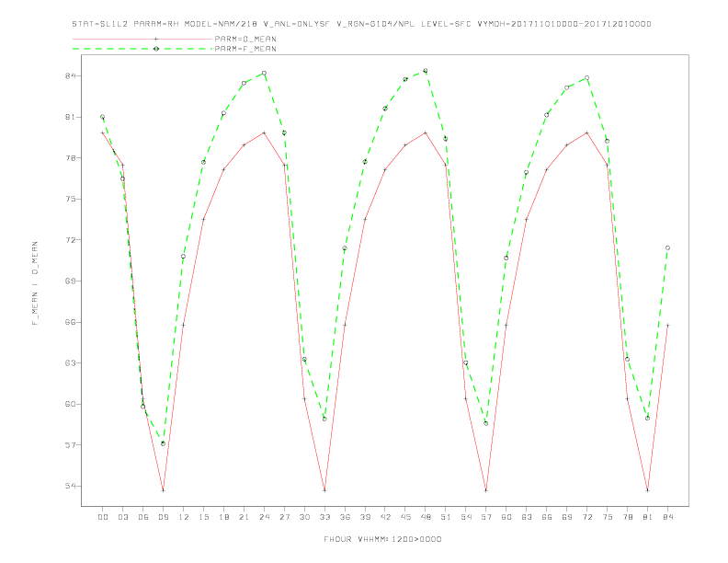Image resolution: width=728 pixels, height=563 pixels.
Task: Click the 30 tick label on the x-axis
Action: pos(304,517)
